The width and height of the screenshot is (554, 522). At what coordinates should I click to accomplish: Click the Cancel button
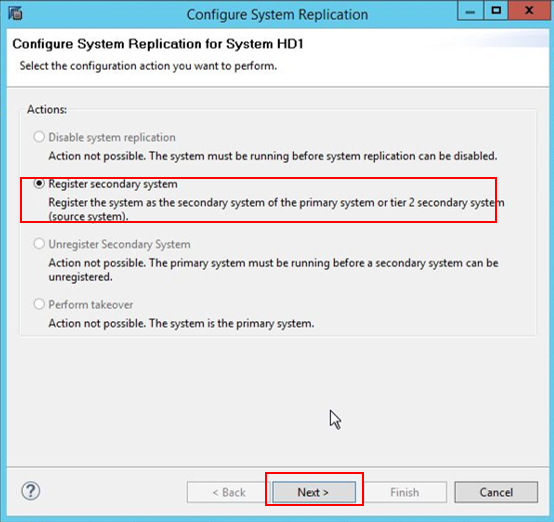(496, 492)
